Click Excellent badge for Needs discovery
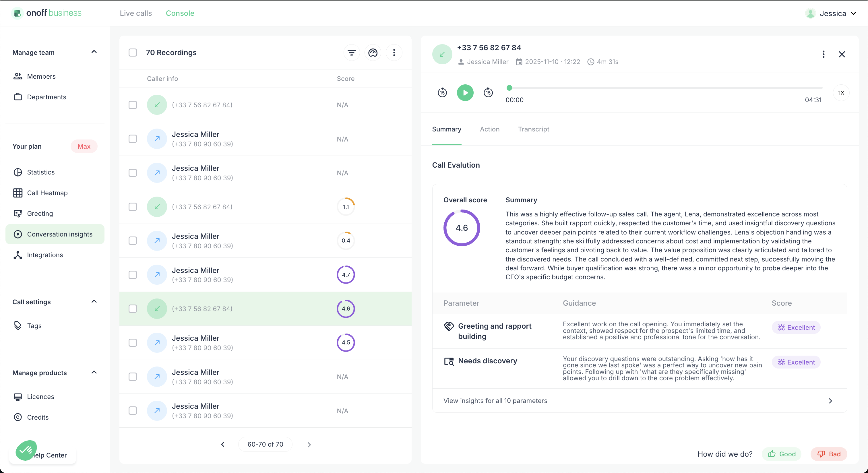This screenshot has width=868, height=473. tap(796, 362)
